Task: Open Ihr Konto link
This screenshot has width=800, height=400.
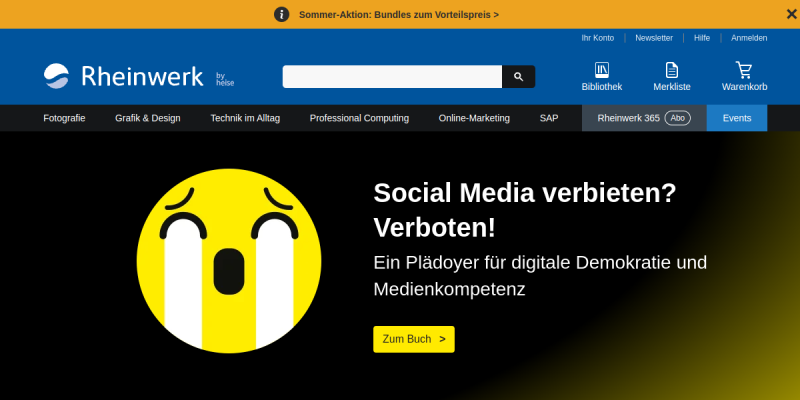Action: (597, 38)
